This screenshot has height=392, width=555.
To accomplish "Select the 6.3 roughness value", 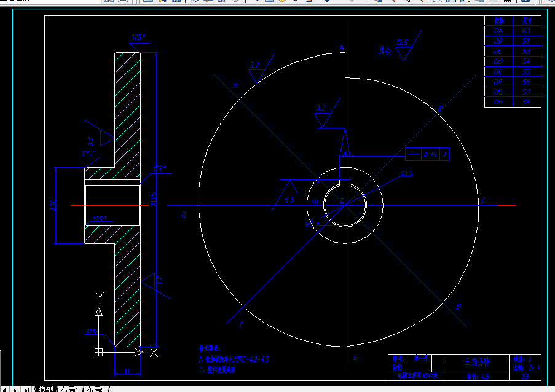I will pos(289,200).
